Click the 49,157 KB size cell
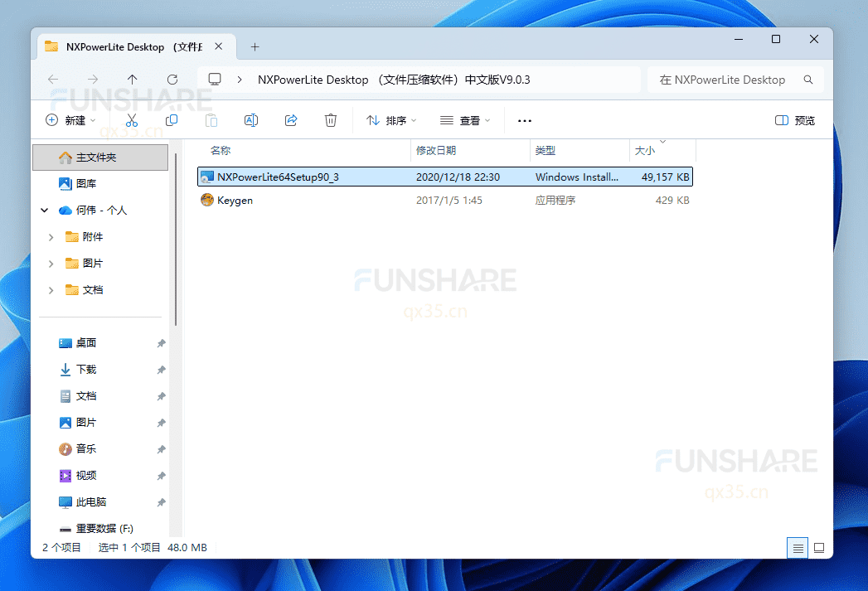Viewport: 868px width, 591px height. (x=666, y=177)
